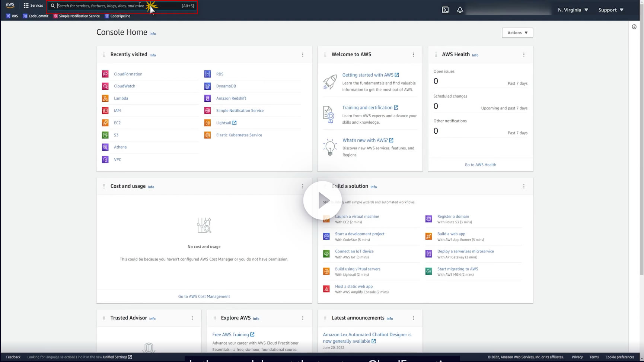
Task: Open Cost and usage widget options menu
Action: (303, 186)
